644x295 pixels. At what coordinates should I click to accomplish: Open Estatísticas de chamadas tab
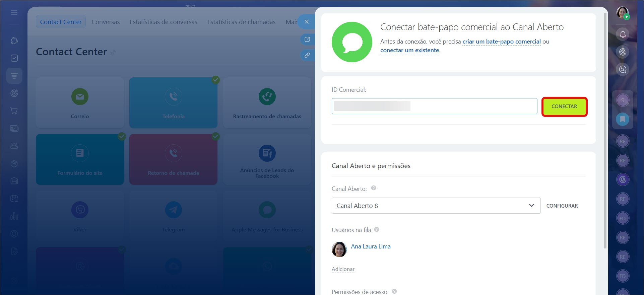[241, 22]
